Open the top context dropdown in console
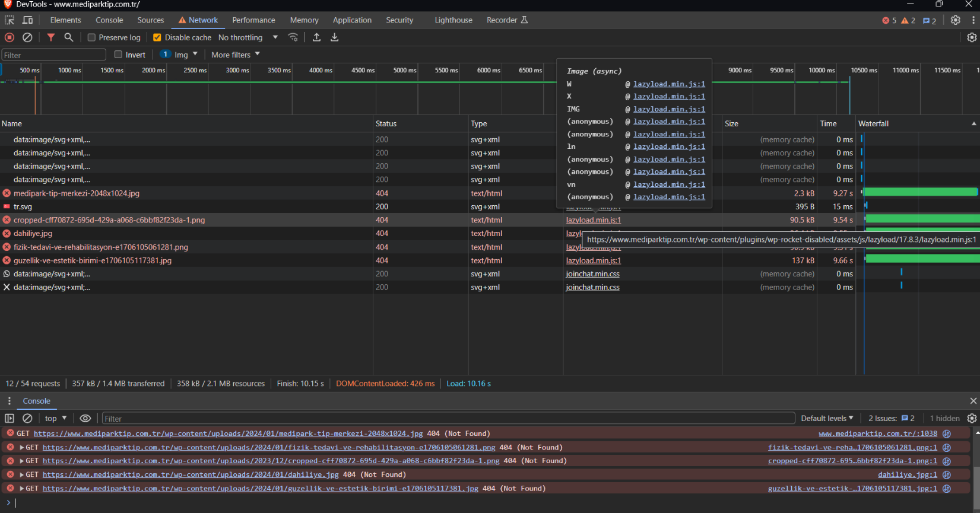Viewport: 980px width, 513px height. click(x=56, y=418)
